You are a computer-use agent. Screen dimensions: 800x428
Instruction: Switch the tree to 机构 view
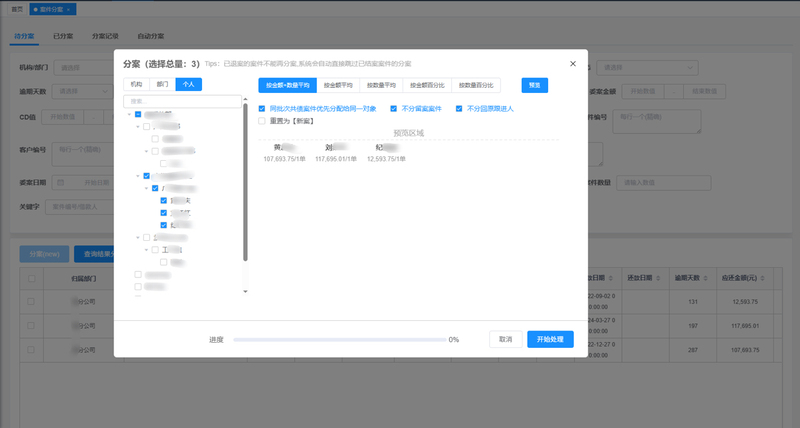pyautogui.click(x=136, y=86)
